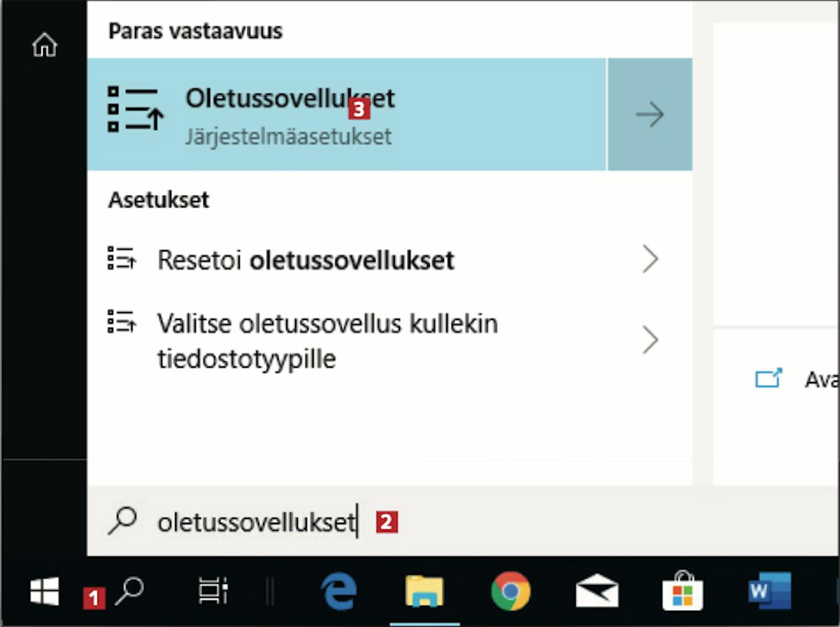Open the Oletussovellukset best match result
The image size is (840, 627).
[x=347, y=114]
